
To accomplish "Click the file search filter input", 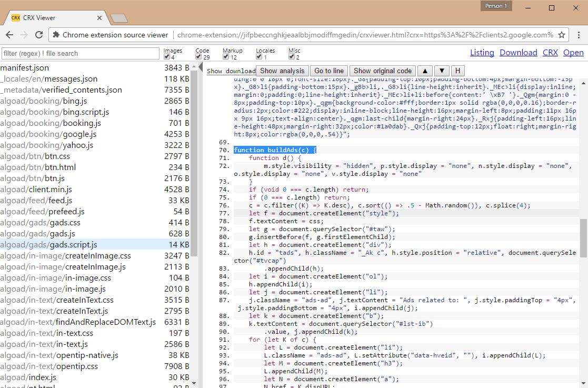I will click(80, 53).
